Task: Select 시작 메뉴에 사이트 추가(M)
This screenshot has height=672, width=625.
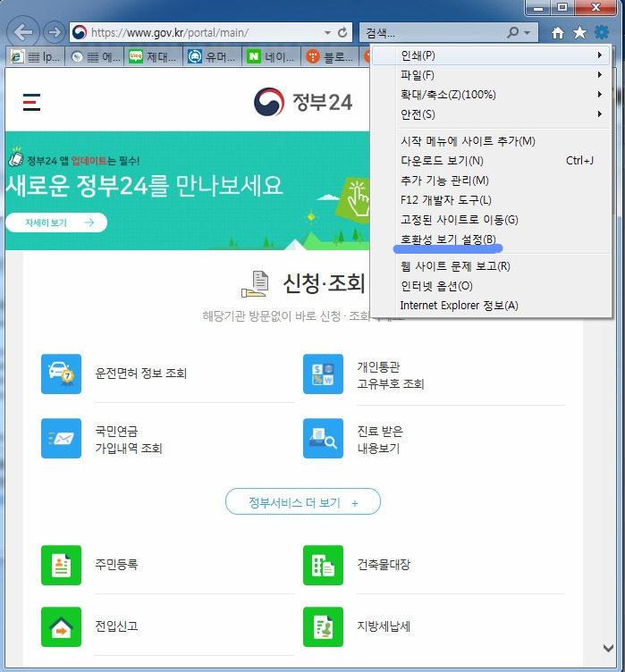Action: (491, 141)
